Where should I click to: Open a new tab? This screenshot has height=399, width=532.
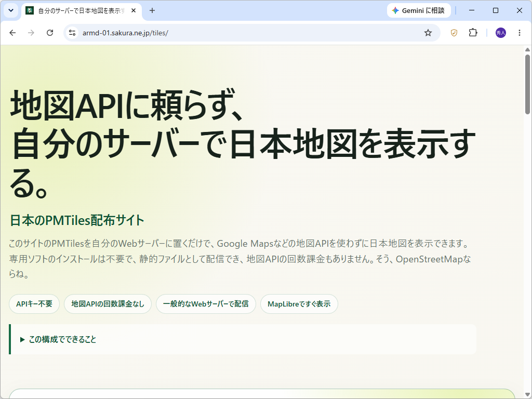click(152, 10)
